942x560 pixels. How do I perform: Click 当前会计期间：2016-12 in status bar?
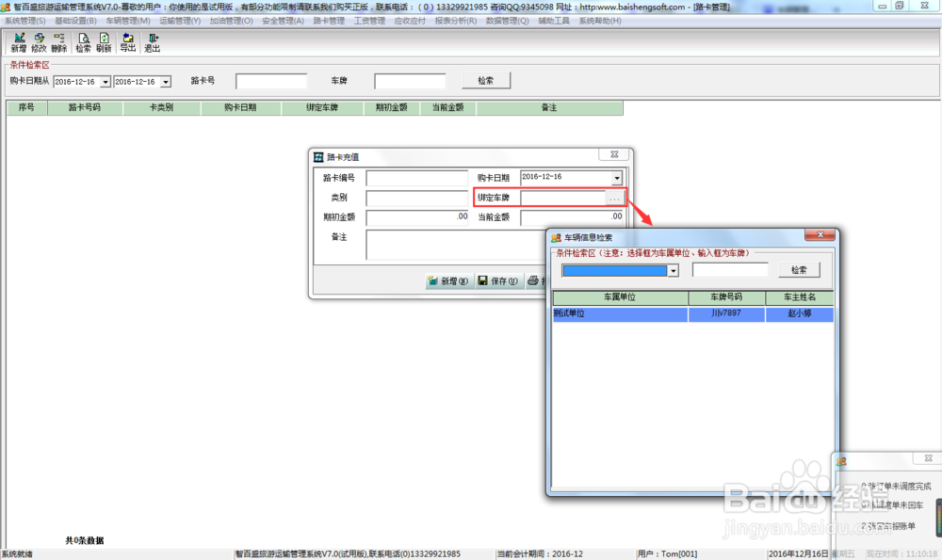point(540,554)
